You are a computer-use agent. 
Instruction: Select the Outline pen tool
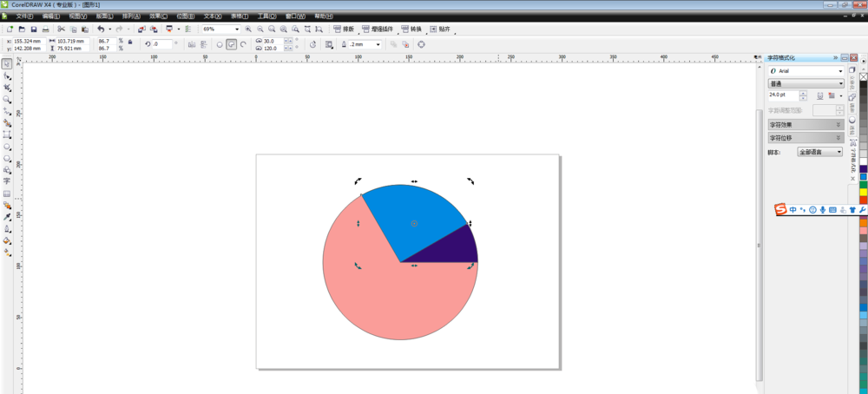(7, 228)
